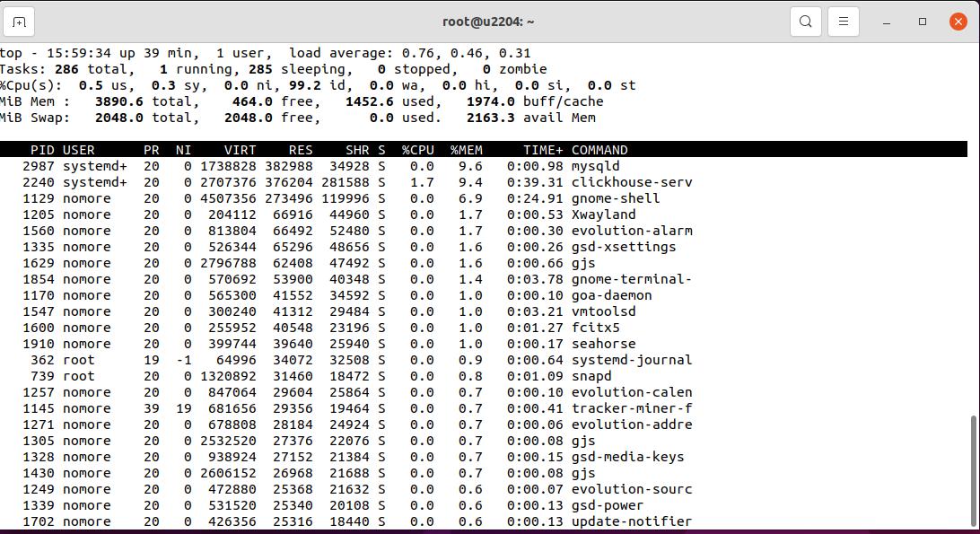
Task: Click the gnome-shell process entry
Action: (x=615, y=198)
